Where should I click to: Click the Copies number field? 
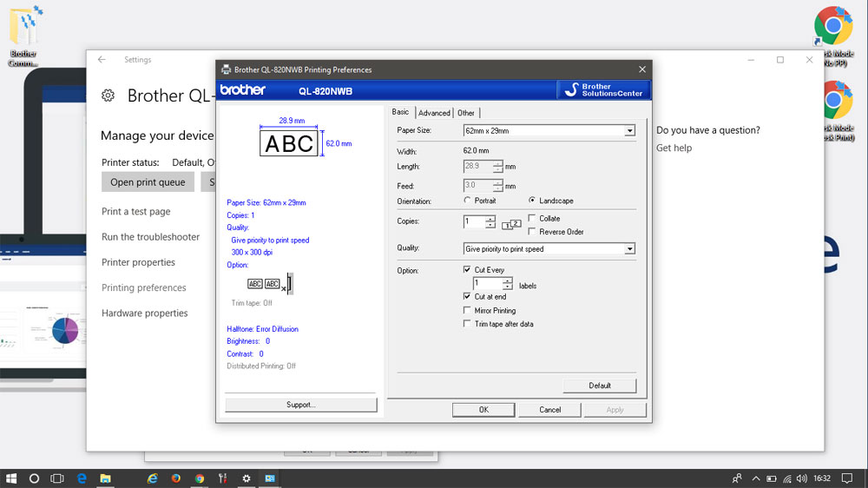474,221
